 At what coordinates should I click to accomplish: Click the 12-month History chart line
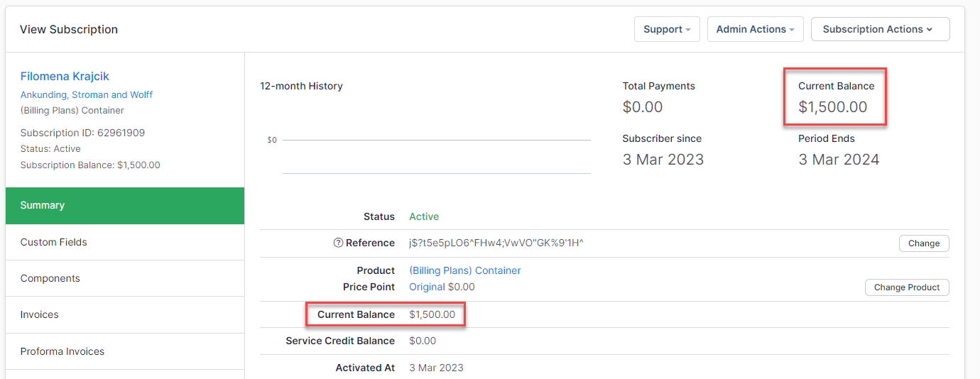436,141
